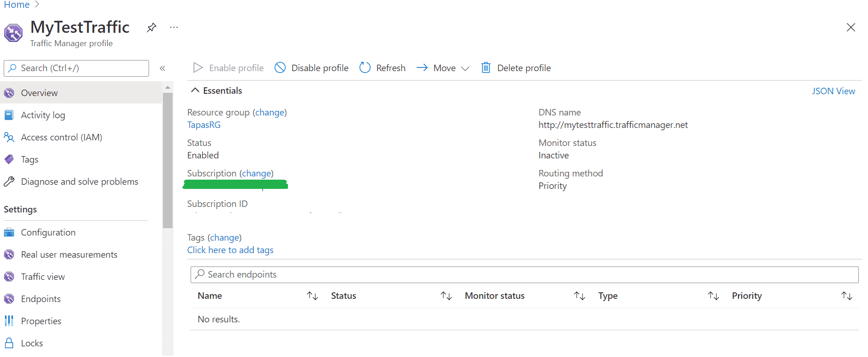Click the Priority routing method value

552,186
